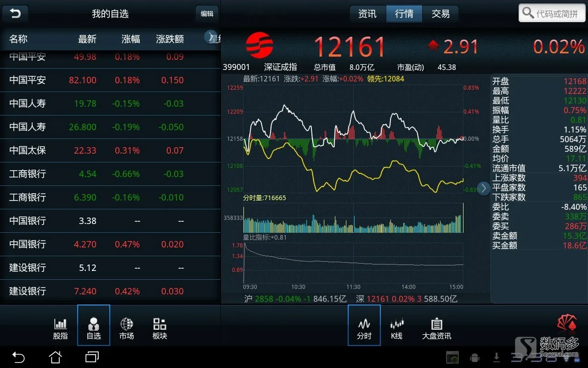Tap the Android system back button
Screen dimensions: 588x368
pos(18,357)
